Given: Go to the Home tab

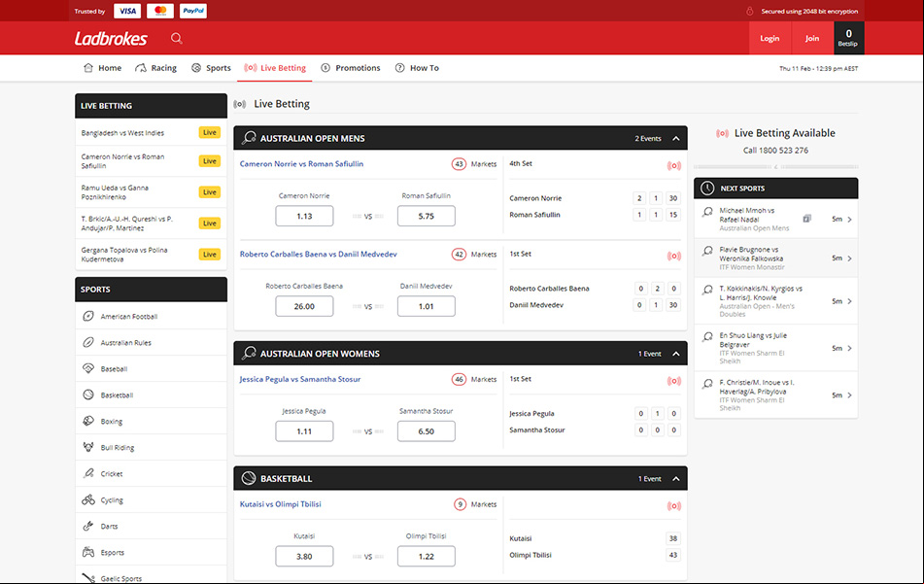Looking at the screenshot, I should pyautogui.click(x=103, y=68).
